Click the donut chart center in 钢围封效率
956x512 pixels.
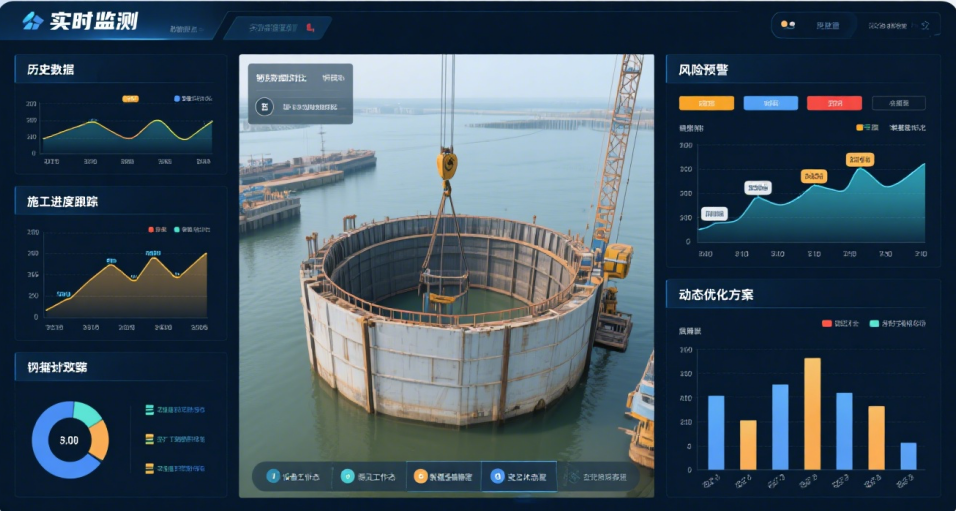click(x=69, y=440)
